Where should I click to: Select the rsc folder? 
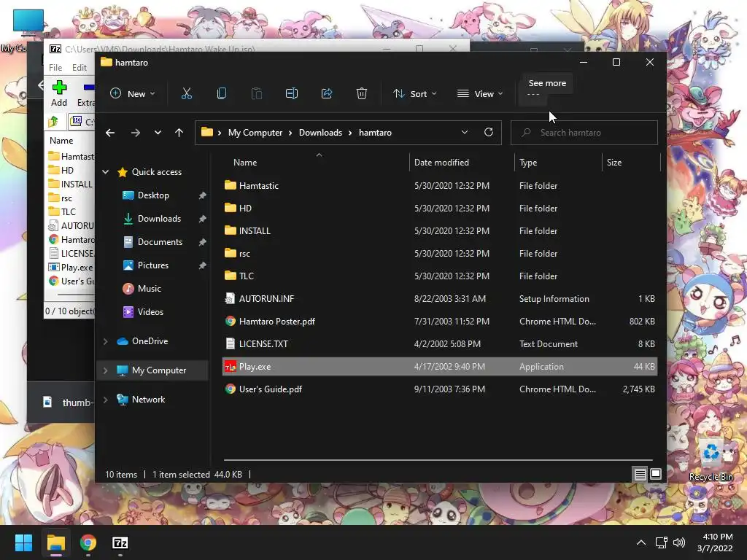(x=440, y=253)
